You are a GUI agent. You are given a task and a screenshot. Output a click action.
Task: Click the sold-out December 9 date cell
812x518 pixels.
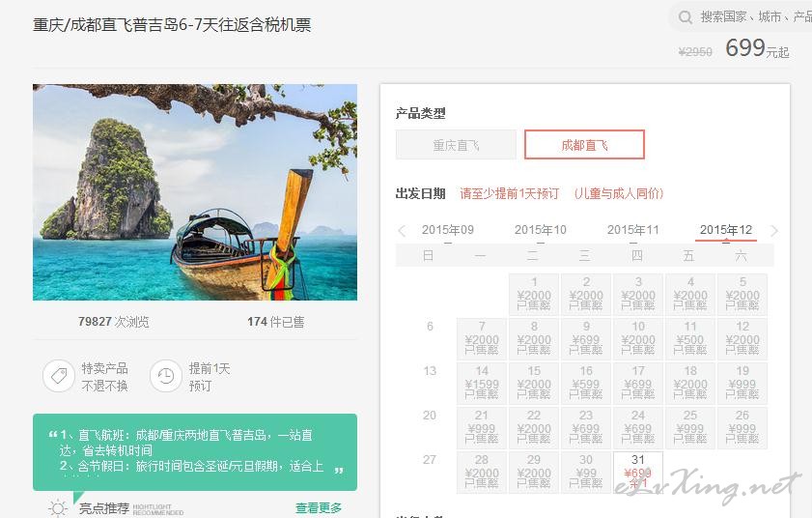click(586, 339)
